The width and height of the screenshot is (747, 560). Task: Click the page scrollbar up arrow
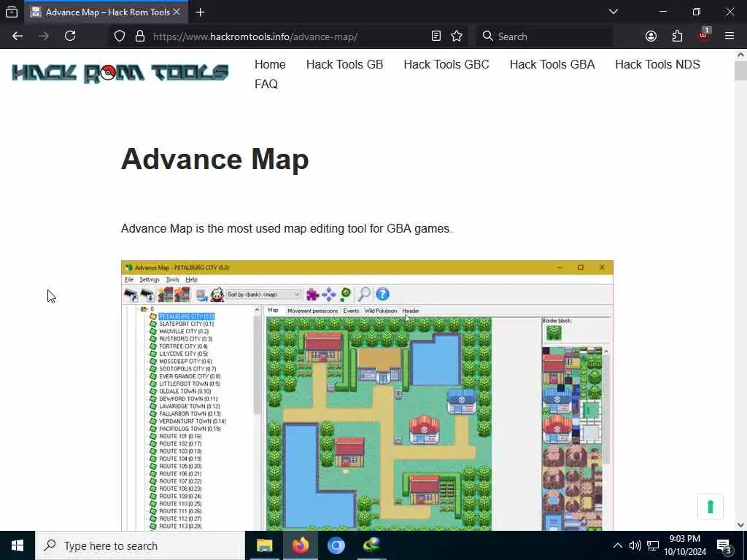click(x=740, y=54)
